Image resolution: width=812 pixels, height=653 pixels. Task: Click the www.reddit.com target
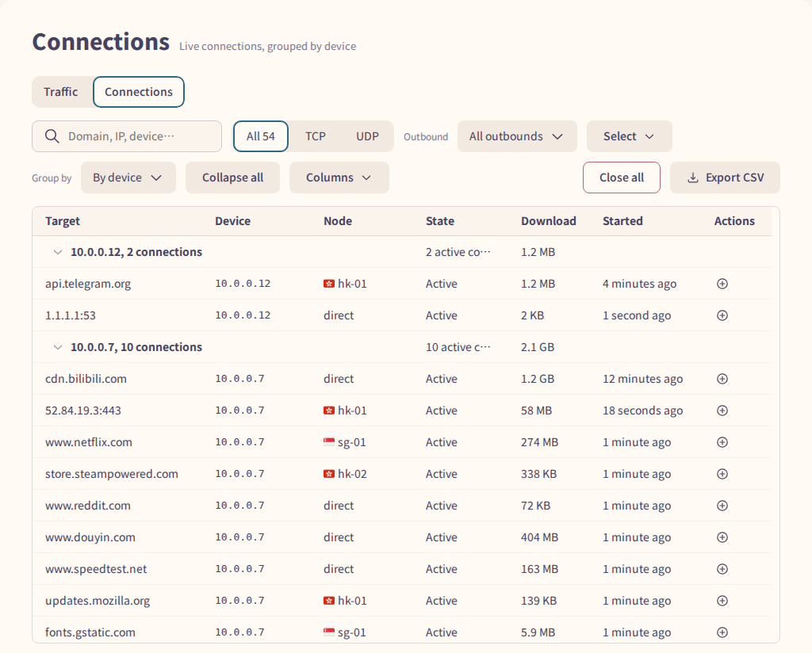[x=88, y=506]
